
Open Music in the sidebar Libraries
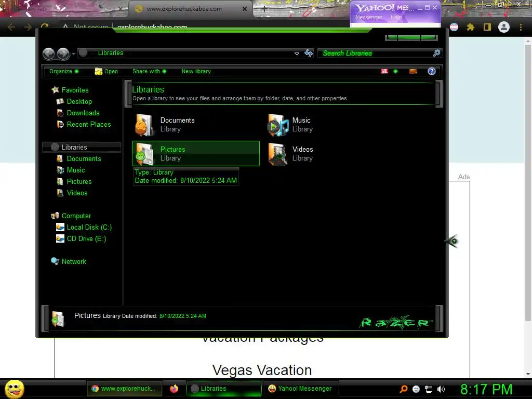[x=76, y=170]
